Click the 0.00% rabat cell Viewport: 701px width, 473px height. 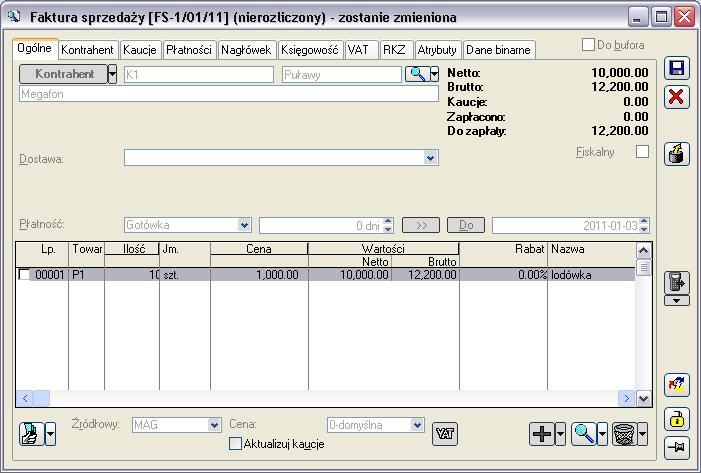[504, 275]
